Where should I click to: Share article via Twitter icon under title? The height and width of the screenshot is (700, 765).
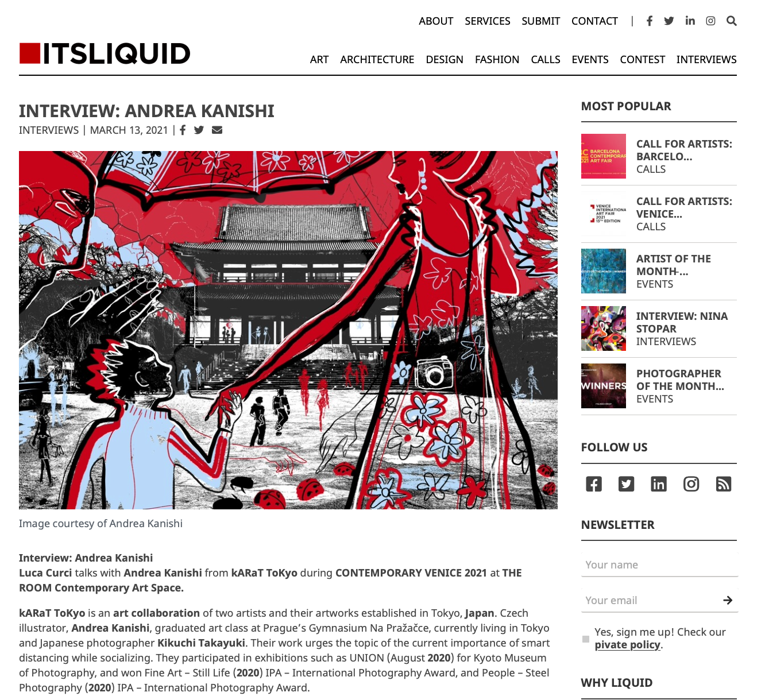click(199, 130)
